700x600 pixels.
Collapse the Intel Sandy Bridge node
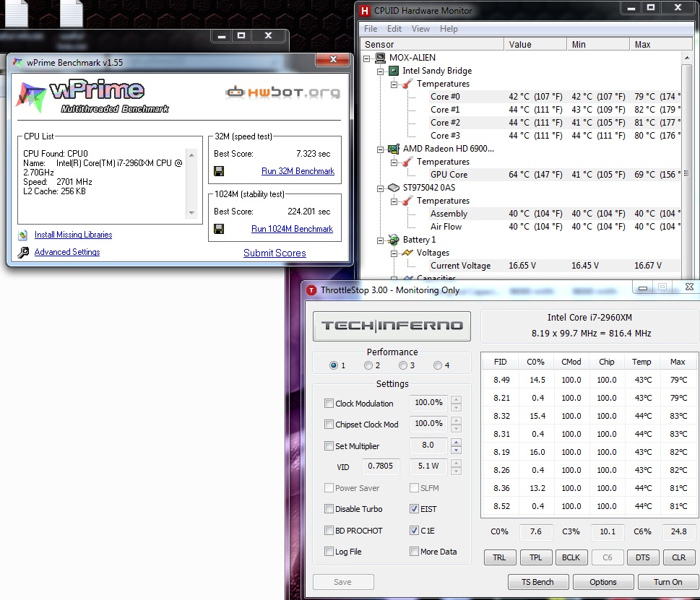click(380, 71)
